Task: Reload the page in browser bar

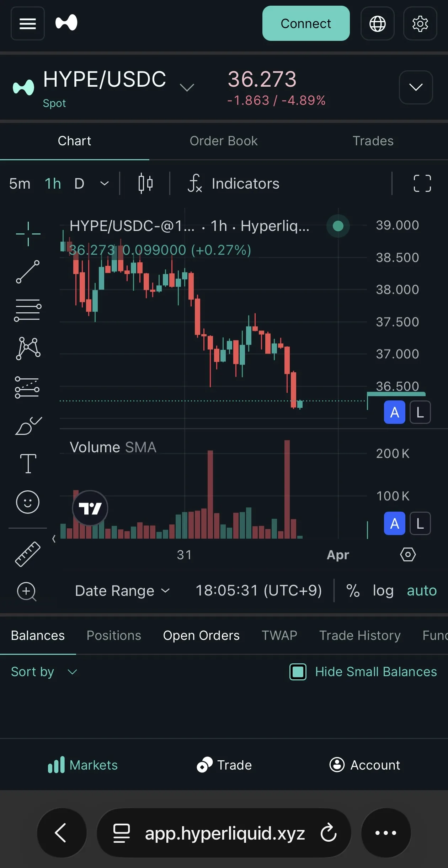Action: point(328,832)
